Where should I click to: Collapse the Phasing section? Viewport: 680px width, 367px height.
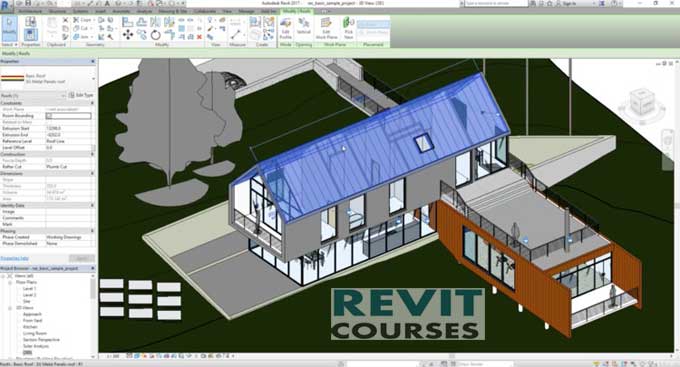tap(92, 231)
